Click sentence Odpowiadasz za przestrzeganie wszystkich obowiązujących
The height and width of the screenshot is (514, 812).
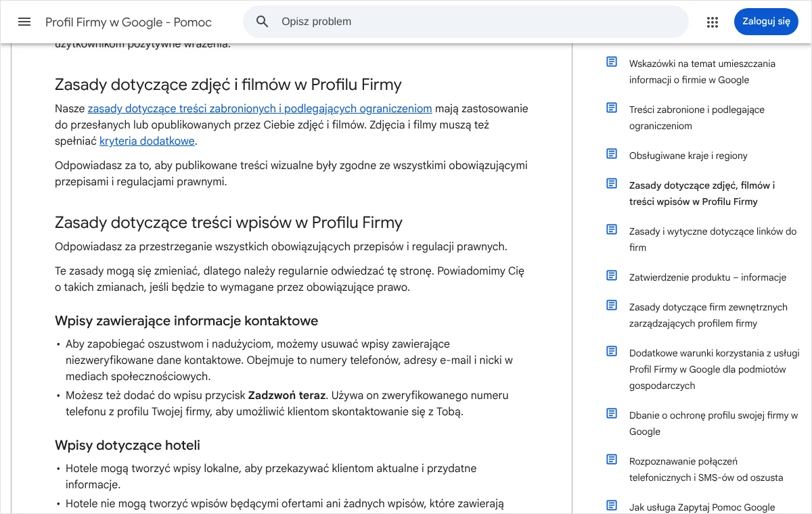[281, 247]
